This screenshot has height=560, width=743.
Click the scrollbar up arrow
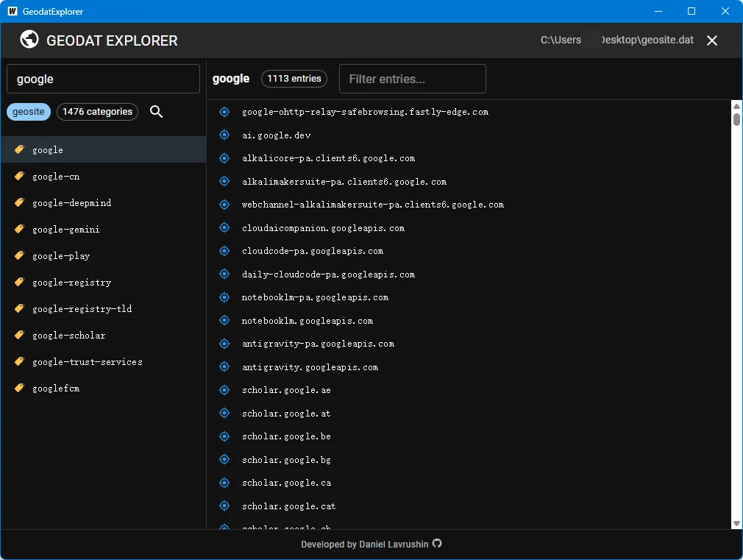tap(736, 106)
